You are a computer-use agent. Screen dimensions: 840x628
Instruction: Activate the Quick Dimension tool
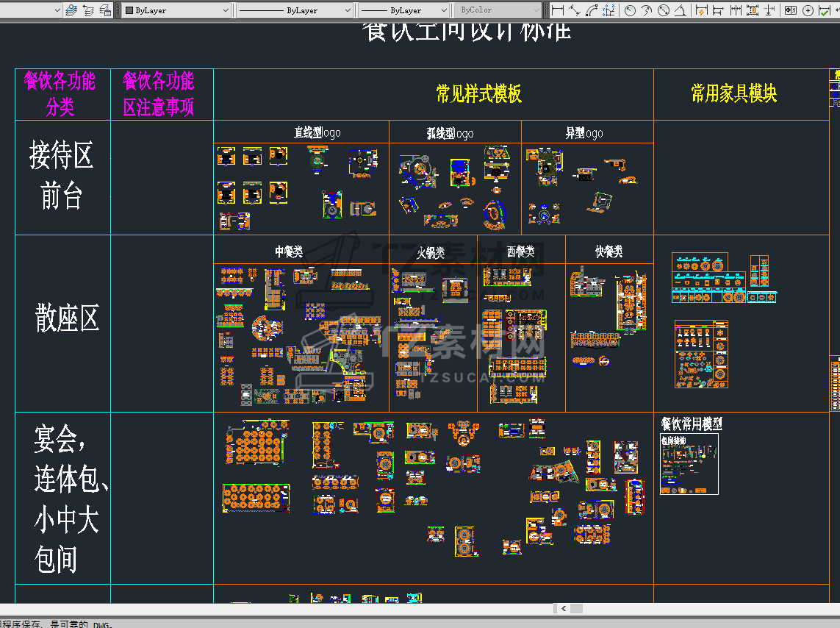click(701, 10)
